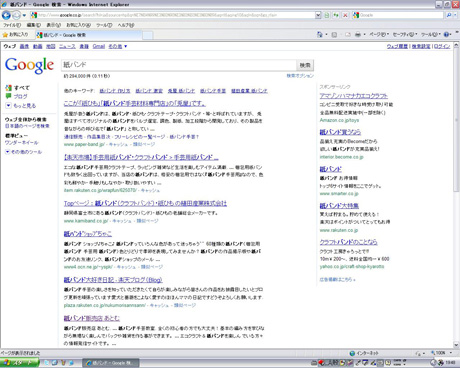Open the search provider dropdown arrow
This screenshot has width=460, height=368.
tap(455, 15)
